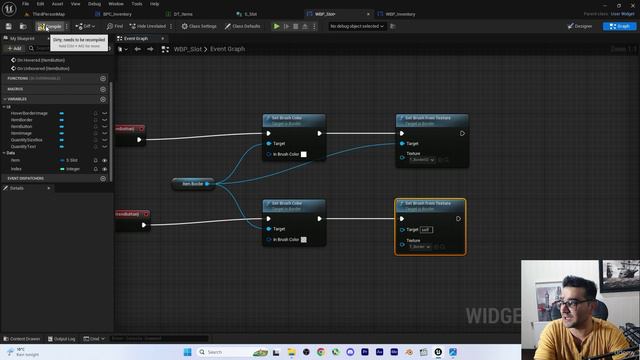Start Play in Editor with the green arrow
This screenshot has height=360, width=640.
point(277,26)
